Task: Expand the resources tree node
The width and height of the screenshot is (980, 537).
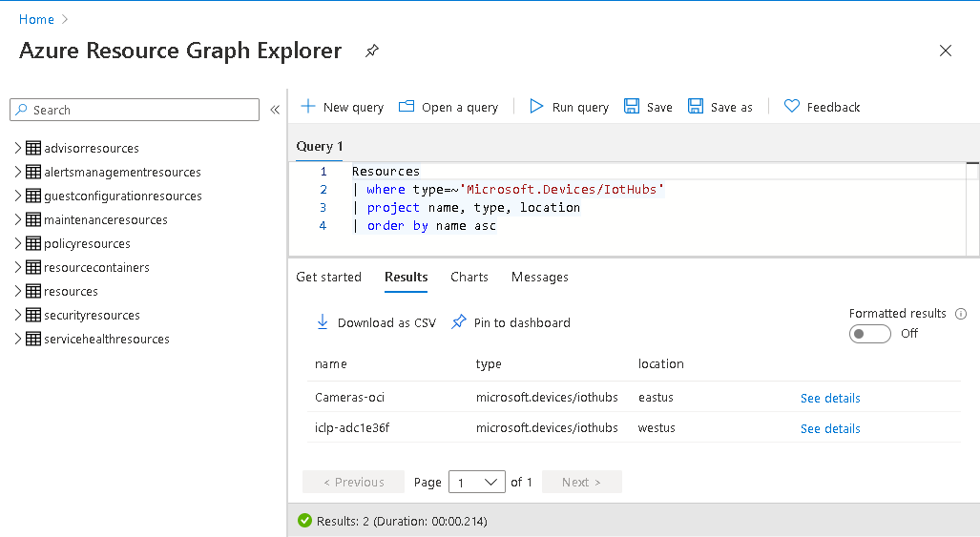Action: coord(18,291)
